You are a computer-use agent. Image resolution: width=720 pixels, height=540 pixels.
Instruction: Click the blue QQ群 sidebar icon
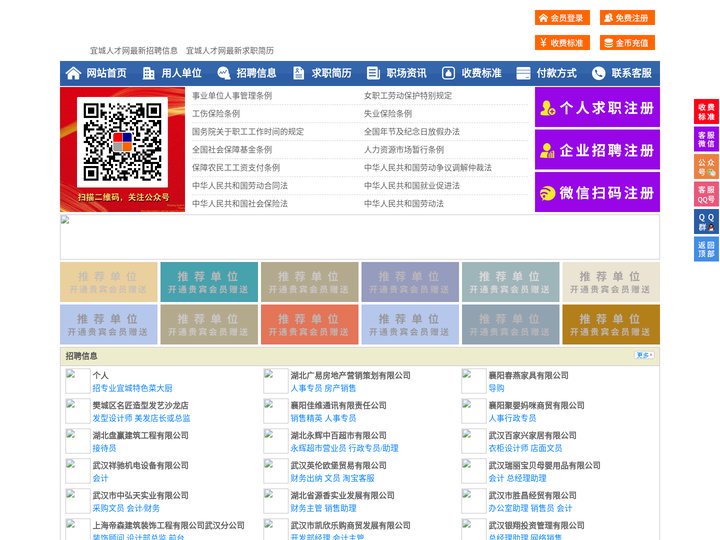(706, 222)
